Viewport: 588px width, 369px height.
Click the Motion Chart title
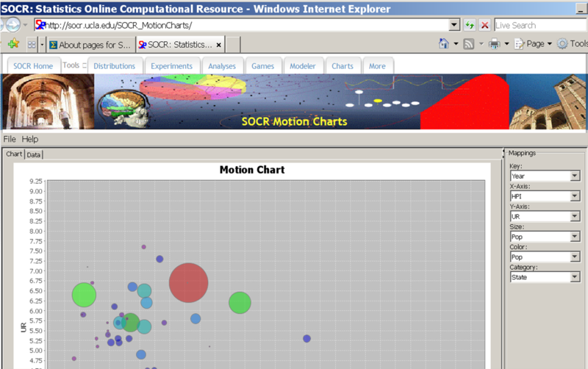tap(252, 170)
